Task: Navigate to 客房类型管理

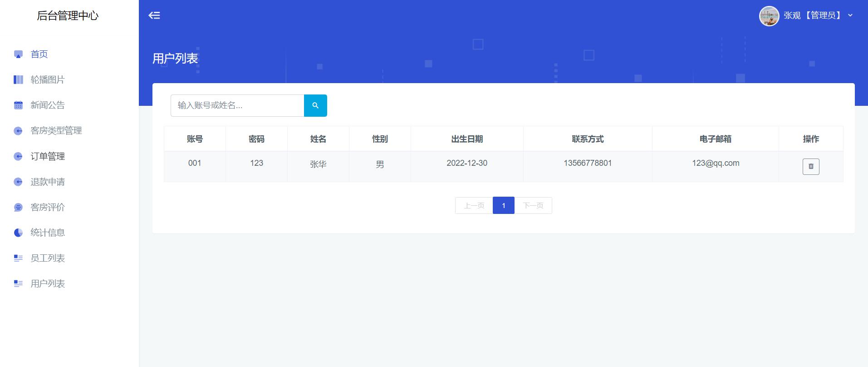Action: click(56, 130)
